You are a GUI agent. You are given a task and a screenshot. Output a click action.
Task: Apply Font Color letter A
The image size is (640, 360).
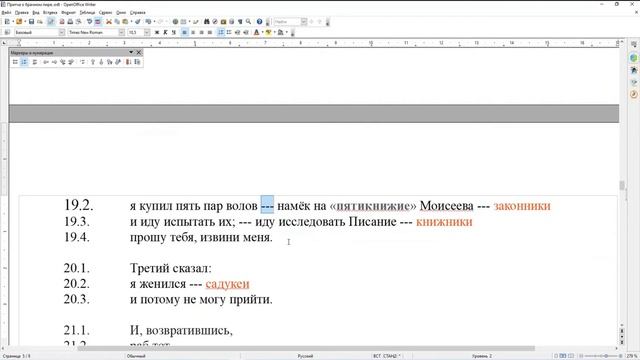pyautogui.click(x=256, y=32)
